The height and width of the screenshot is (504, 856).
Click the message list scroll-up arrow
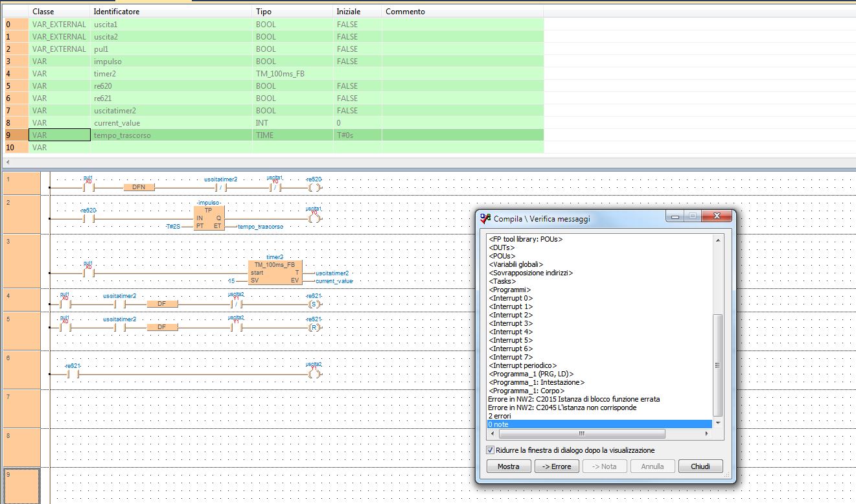[x=717, y=240]
